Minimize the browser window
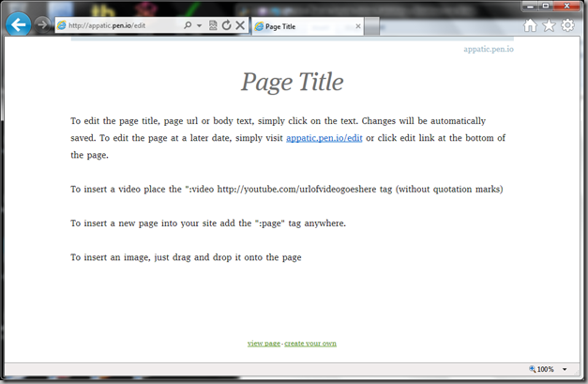Screen dimensions: 588x384 point(530,6)
